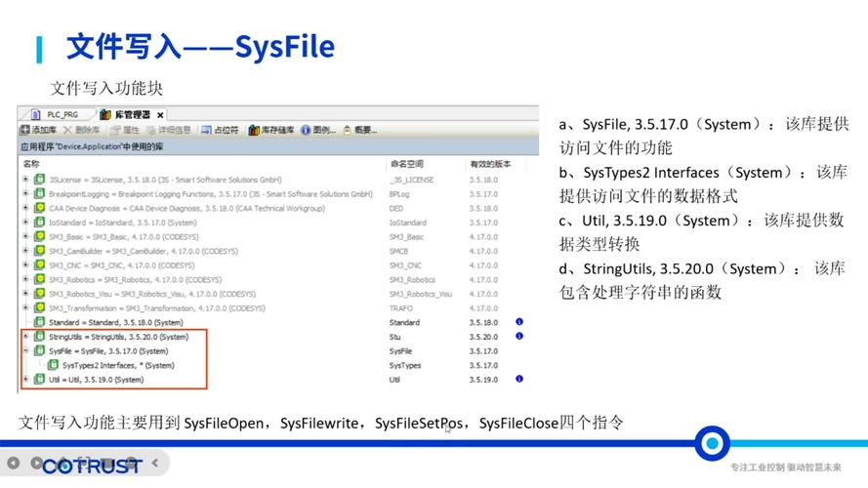This screenshot has width=868, height=488.
Task: Click the CAA Device Diagnosis library icon
Action: [39, 208]
